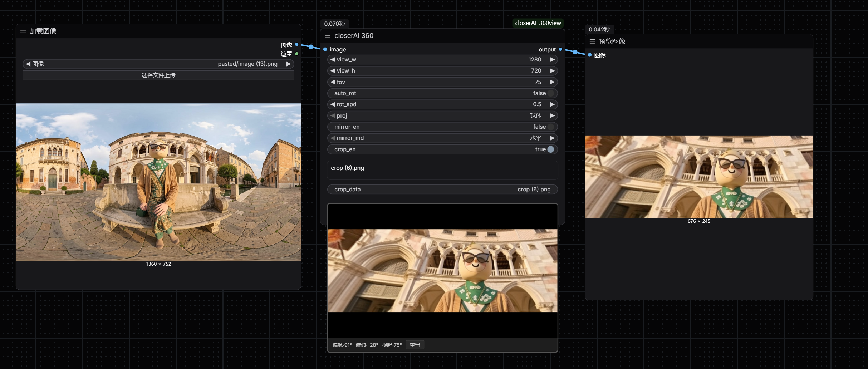Click the crop (6).png text field

[x=442, y=170]
